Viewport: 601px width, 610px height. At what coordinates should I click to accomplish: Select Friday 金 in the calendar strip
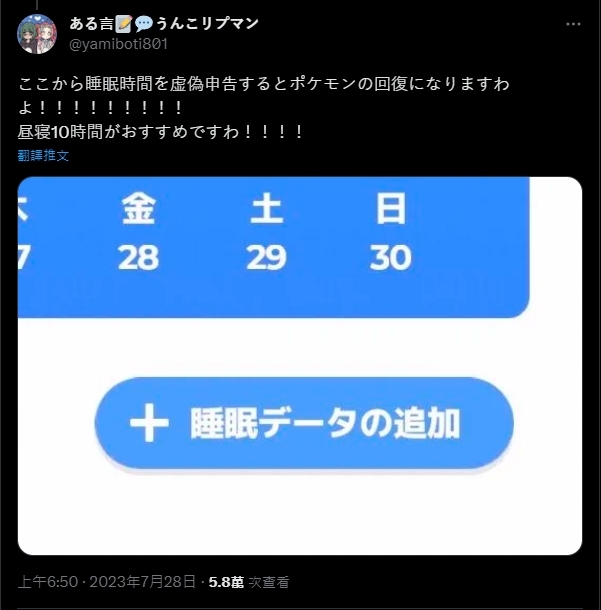click(x=138, y=209)
